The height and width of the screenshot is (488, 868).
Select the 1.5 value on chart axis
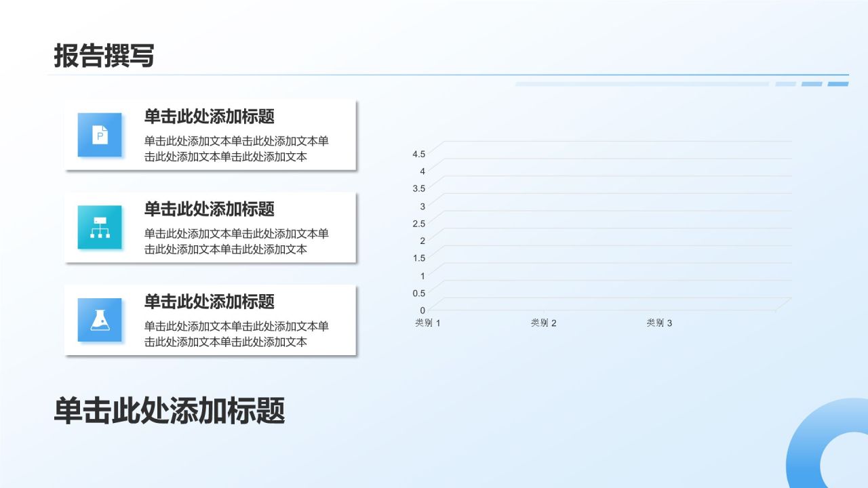tap(418, 258)
